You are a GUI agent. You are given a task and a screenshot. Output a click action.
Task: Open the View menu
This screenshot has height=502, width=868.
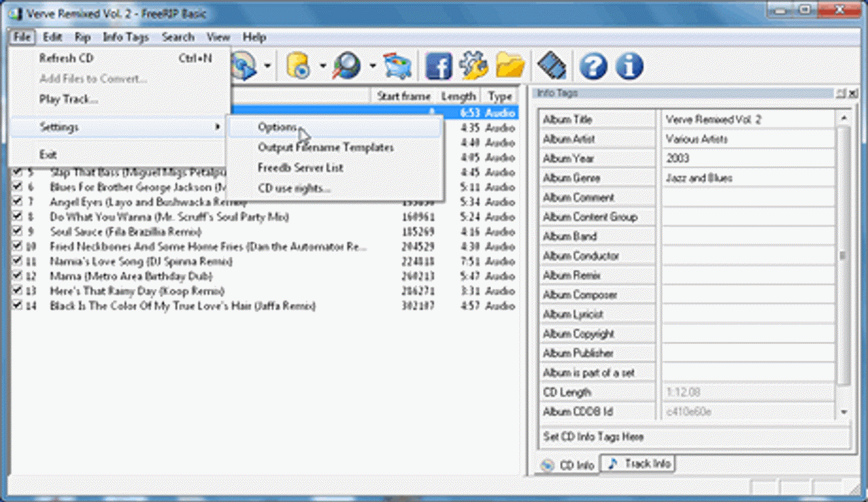[218, 37]
